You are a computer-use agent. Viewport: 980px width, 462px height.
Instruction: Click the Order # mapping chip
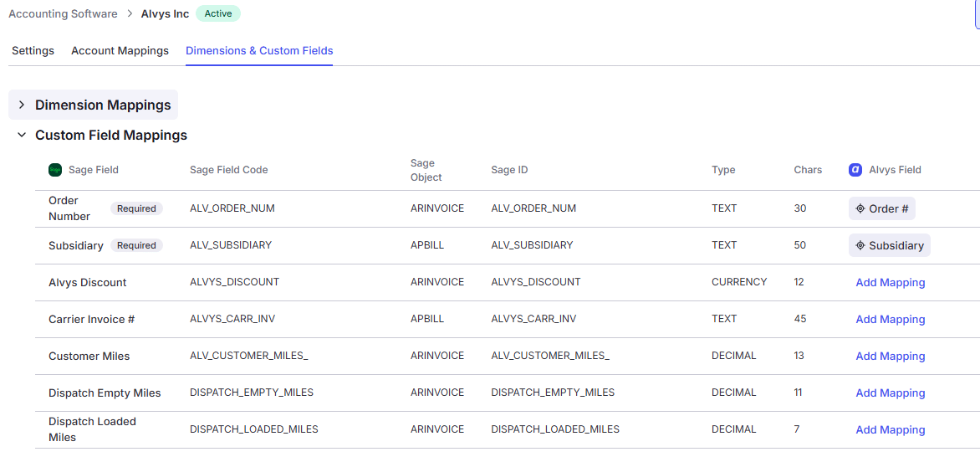coord(882,208)
